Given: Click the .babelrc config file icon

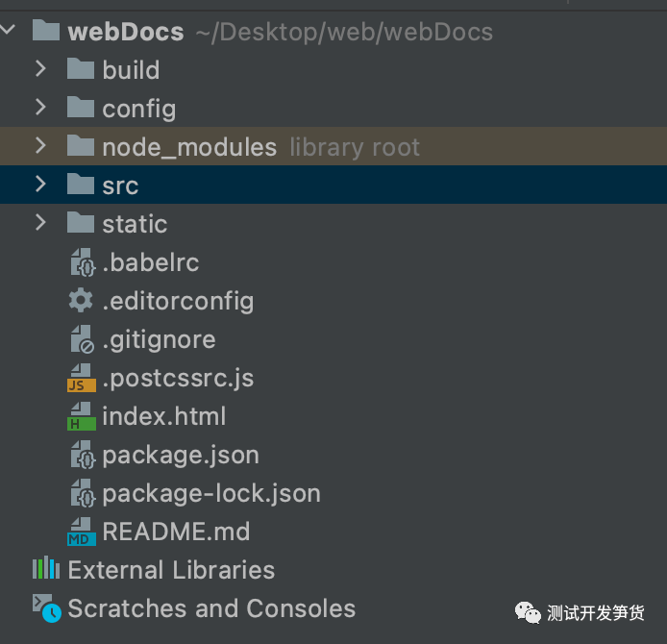Looking at the screenshot, I should 83,262.
